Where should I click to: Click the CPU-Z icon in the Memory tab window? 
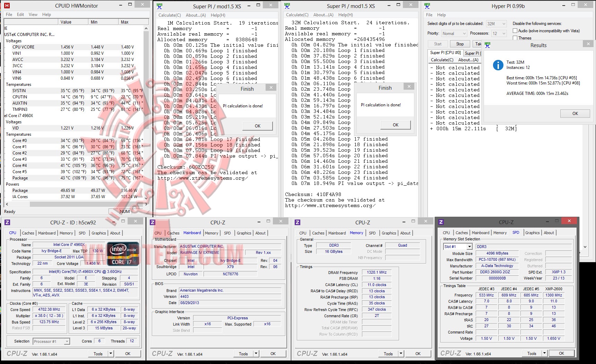[297, 222]
